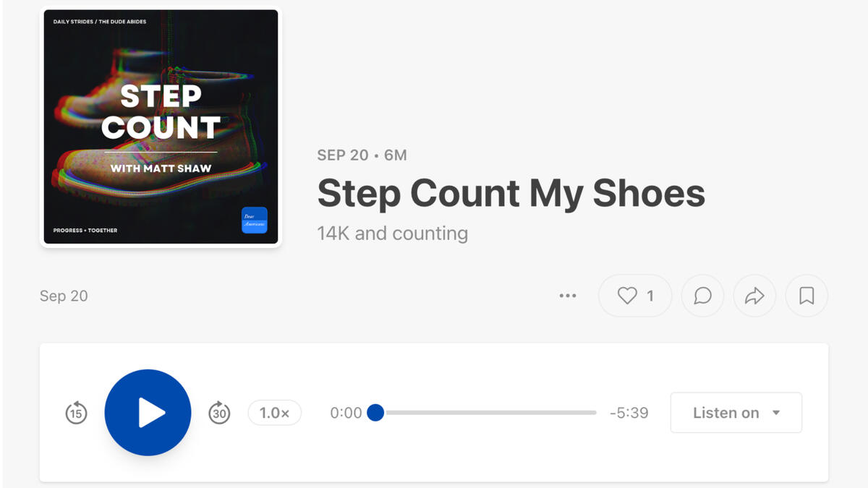
Task: Click the Sep 20 date below the cover
Action: [64, 296]
